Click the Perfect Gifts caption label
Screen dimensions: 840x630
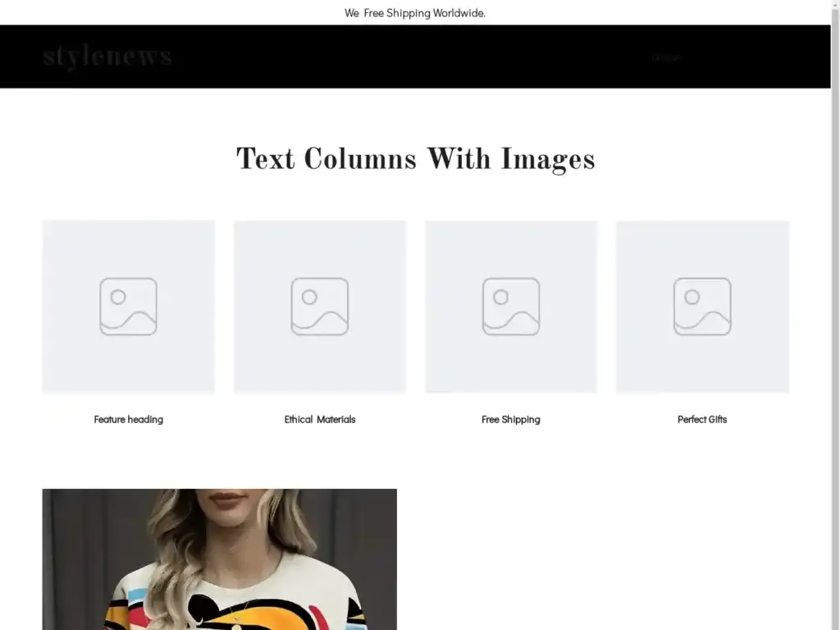pos(702,419)
